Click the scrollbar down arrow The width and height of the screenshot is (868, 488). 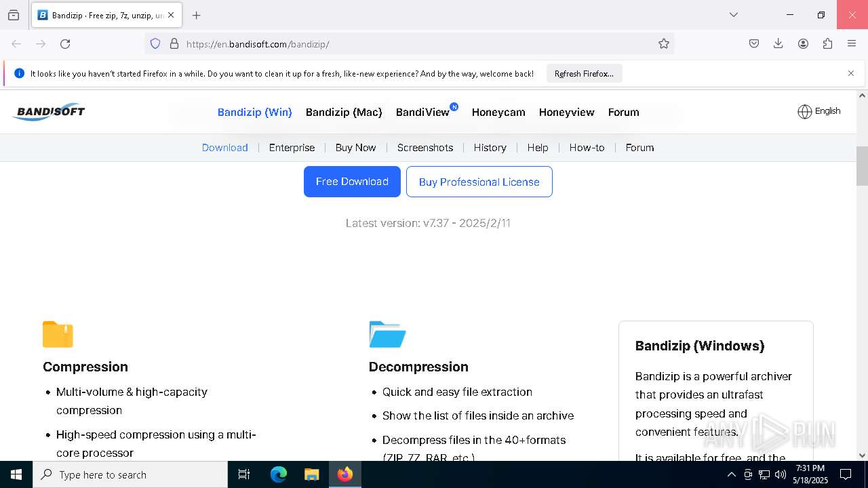(862, 455)
